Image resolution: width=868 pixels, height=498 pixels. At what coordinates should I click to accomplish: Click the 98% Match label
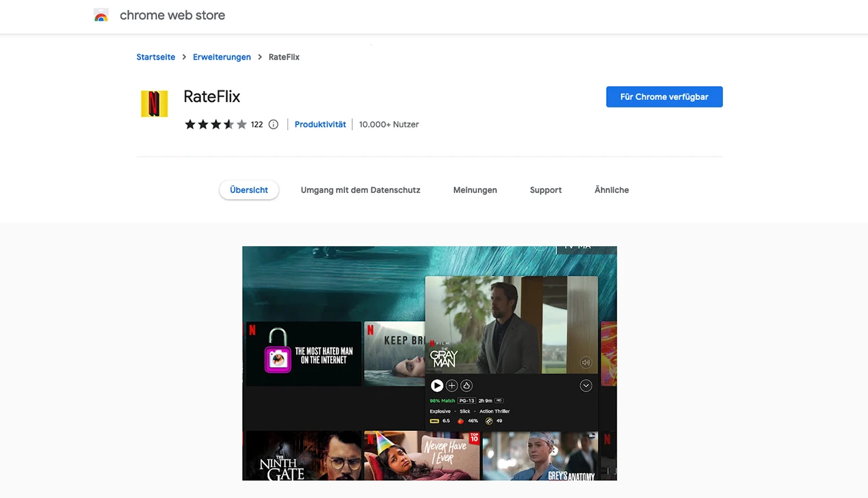442,401
